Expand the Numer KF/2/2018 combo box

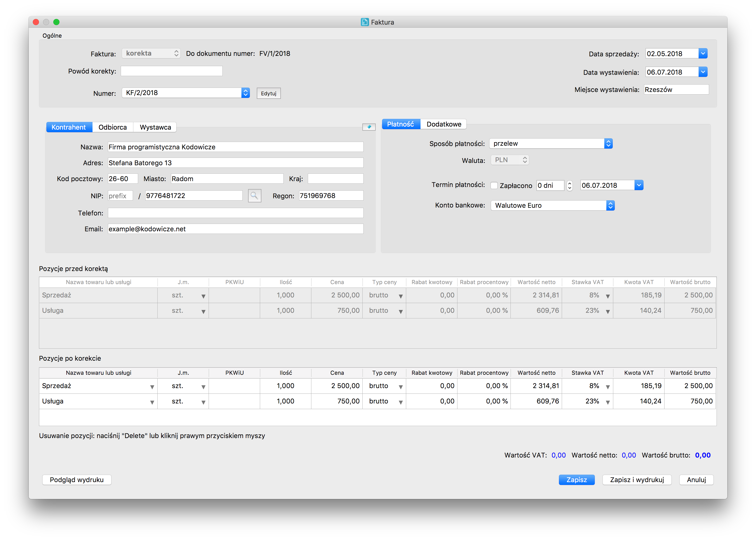246,93
